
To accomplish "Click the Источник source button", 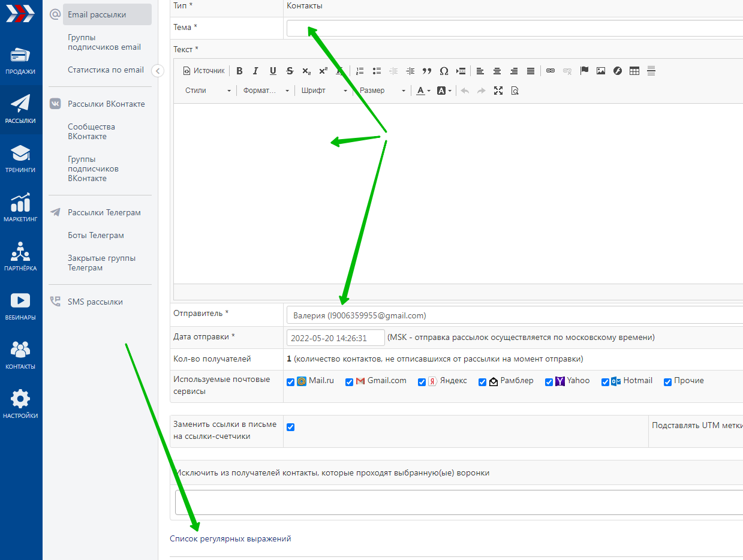I will click(204, 71).
